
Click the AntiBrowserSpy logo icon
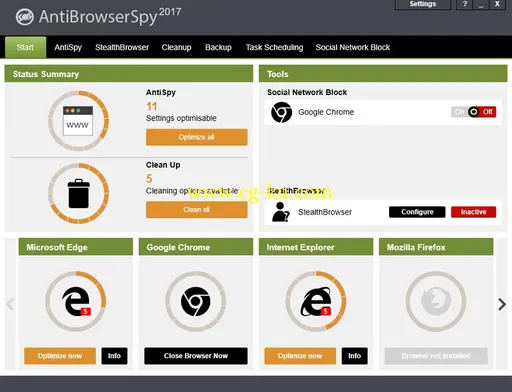coord(25,17)
